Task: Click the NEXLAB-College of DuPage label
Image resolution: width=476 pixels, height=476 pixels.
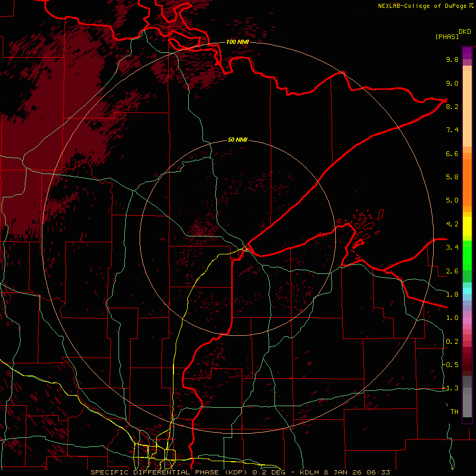Action: pos(422,6)
